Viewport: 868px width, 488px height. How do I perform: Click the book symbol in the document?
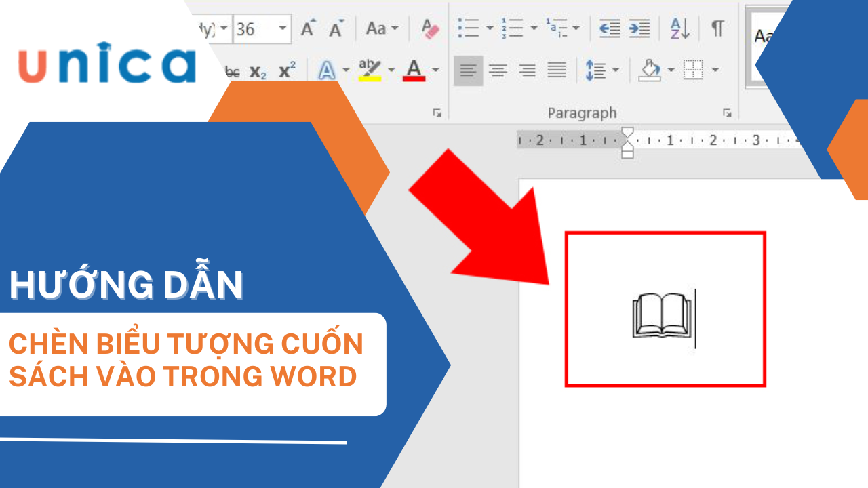tap(662, 315)
